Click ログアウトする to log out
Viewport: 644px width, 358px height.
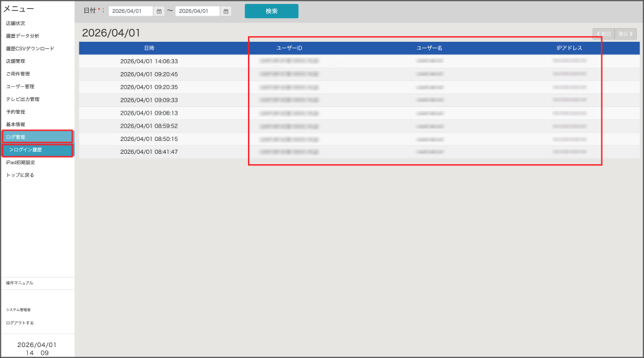click(19, 323)
